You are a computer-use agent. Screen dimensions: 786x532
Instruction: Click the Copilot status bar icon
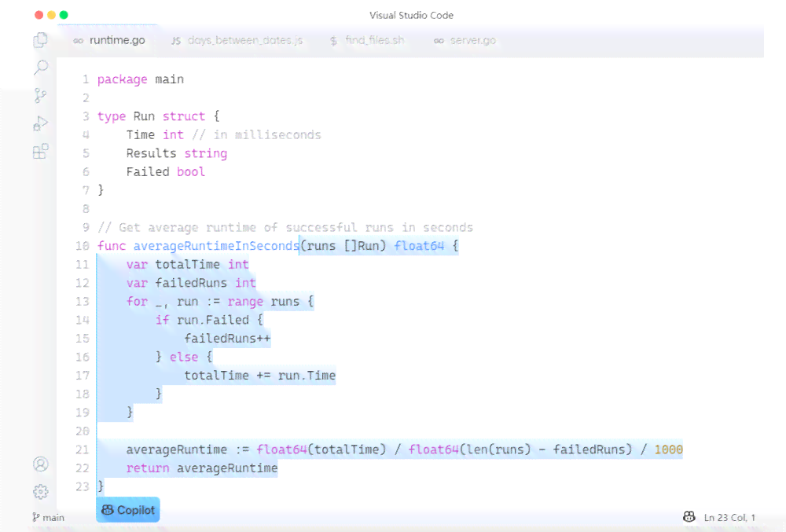[x=689, y=517]
